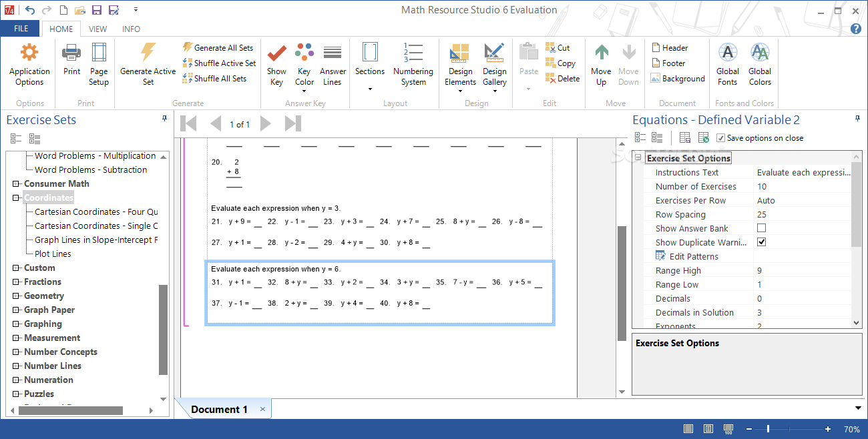
Task: Click the Save icon in title bar
Action: 97,10
